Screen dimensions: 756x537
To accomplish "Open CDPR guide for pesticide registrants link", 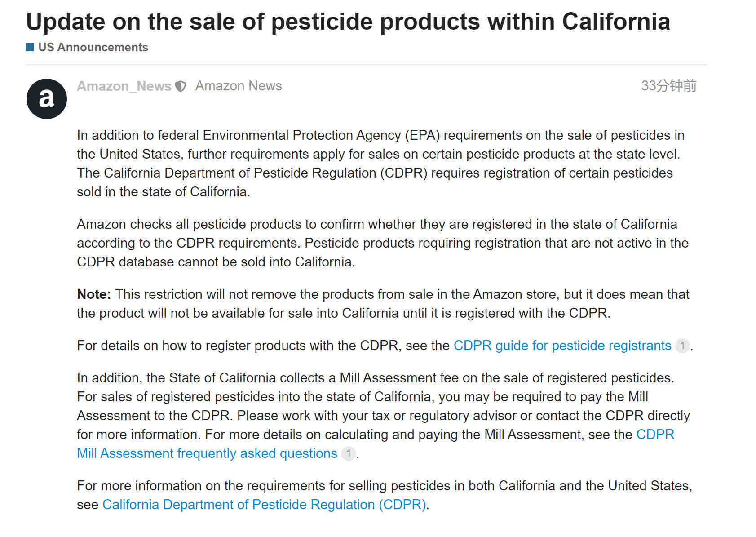I will coord(562,345).
